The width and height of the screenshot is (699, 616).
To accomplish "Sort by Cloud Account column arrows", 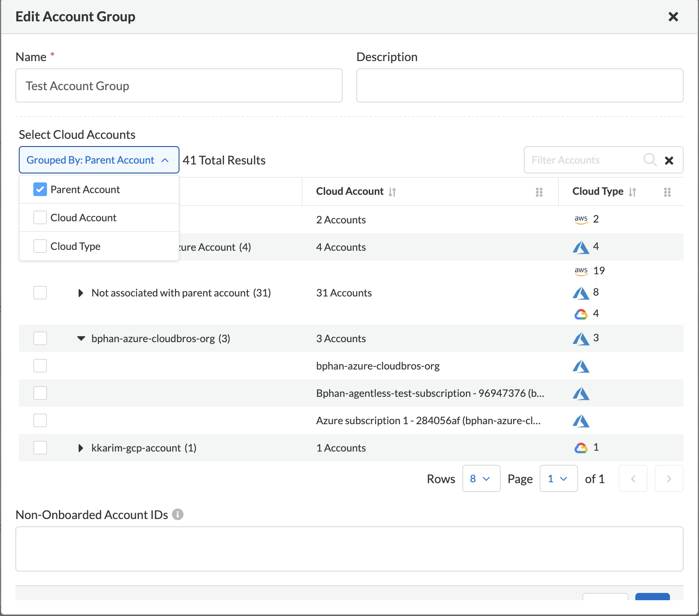I will [x=392, y=192].
